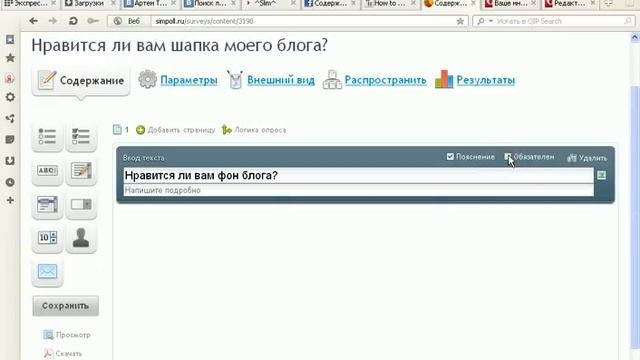Click the Напишите подробно explanation field
The height and width of the screenshot is (360, 640).
tap(358, 190)
